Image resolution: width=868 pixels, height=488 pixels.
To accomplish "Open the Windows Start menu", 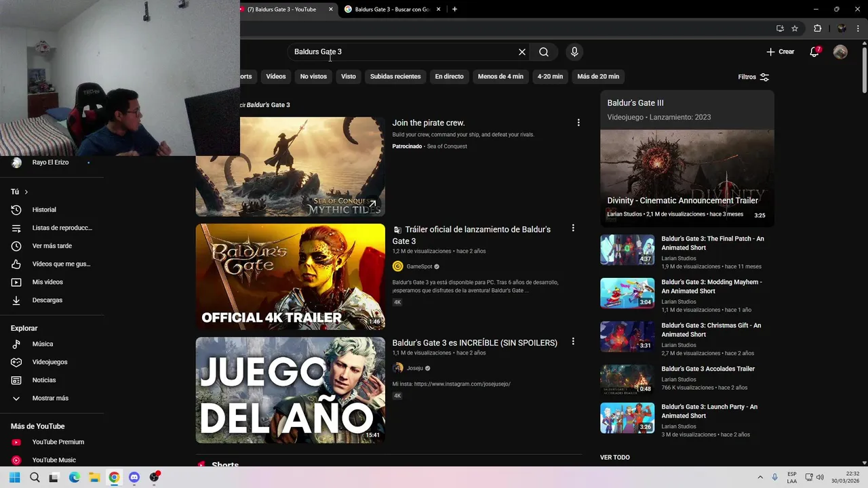I will pos(15,477).
